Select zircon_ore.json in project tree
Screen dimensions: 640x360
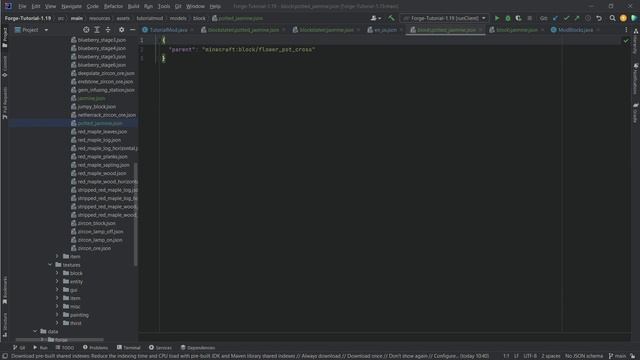tap(94, 248)
